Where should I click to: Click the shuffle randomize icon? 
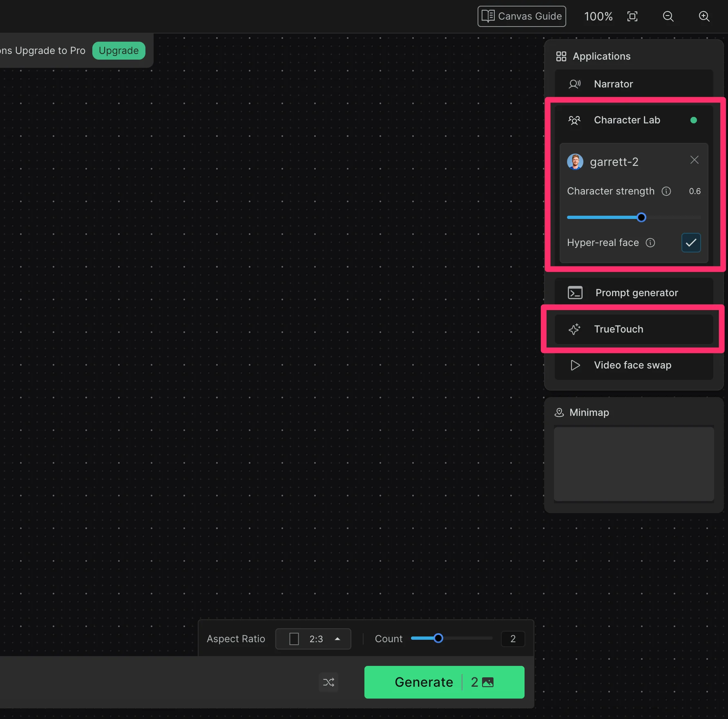[328, 682]
